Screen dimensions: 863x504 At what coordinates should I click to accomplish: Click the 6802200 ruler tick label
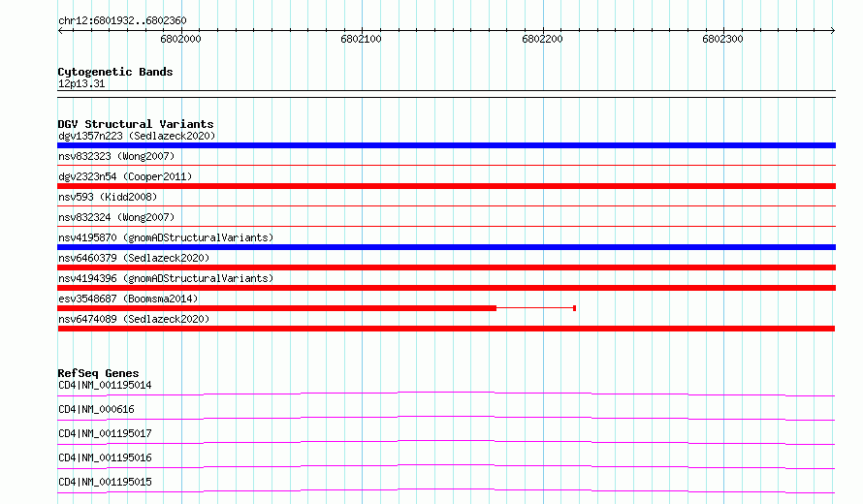click(542, 39)
